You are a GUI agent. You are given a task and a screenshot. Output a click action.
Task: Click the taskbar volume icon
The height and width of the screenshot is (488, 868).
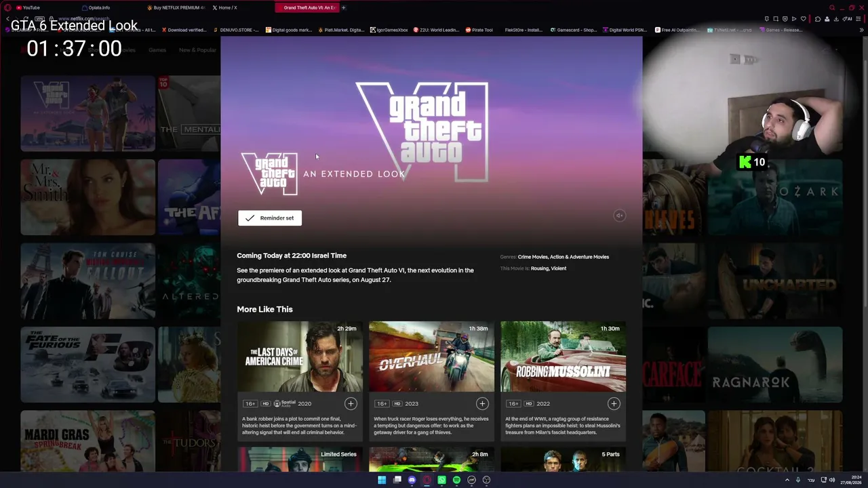tap(832, 480)
